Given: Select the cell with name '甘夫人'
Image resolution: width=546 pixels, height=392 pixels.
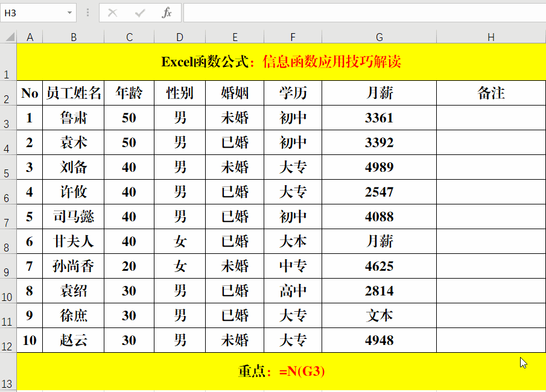Looking at the screenshot, I should point(74,241).
